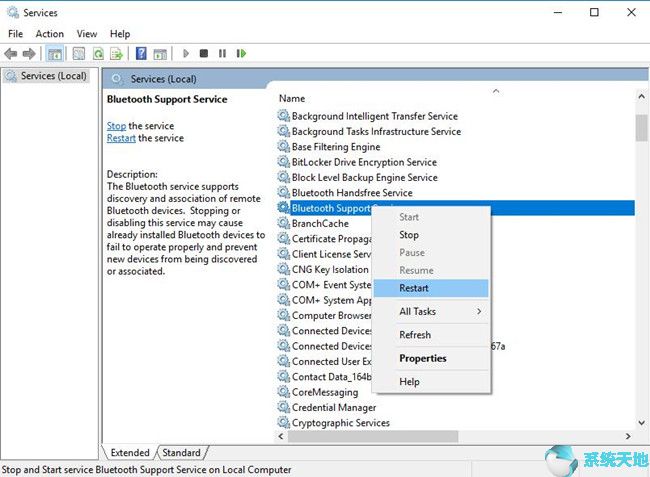This screenshot has width=650, height=477.
Task: Select Computer Browser row
Action: (x=324, y=315)
